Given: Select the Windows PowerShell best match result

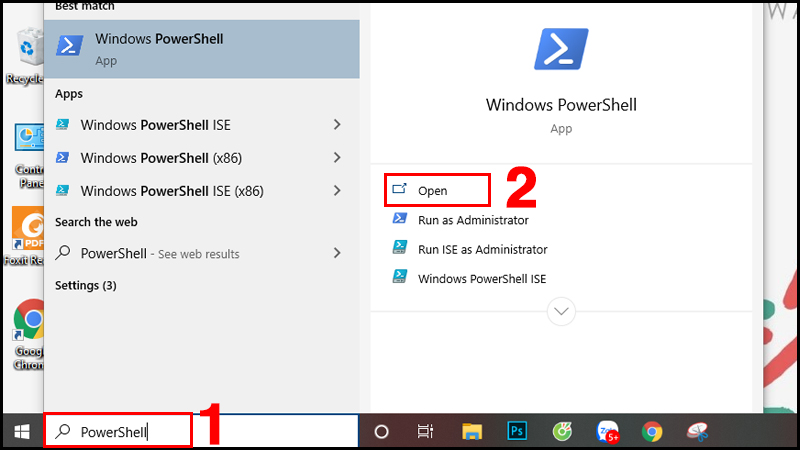Looking at the screenshot, I should [202, 49].
